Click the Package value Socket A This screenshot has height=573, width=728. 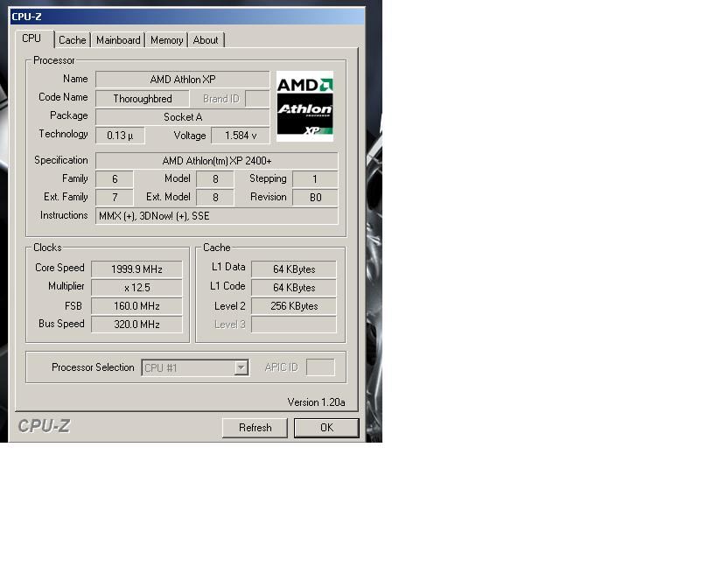tap(183, 117)
